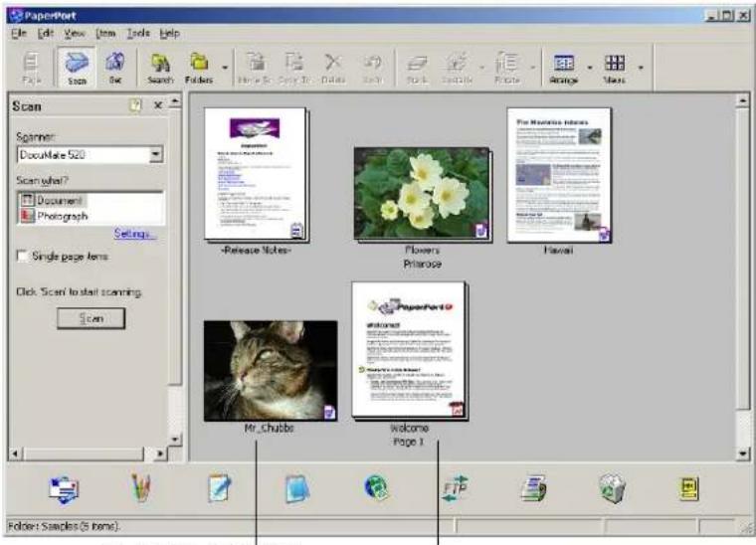The image size is (756, 545).
Task: Expand the Folders button dropdown arrow
Action: click(225, 68)
